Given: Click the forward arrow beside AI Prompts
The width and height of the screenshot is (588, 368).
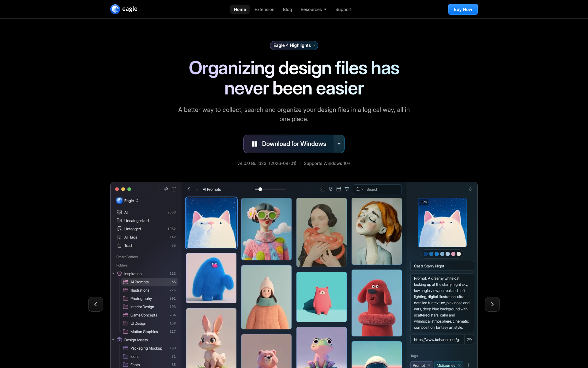Looking at the screenshot, I should pos(197,189).
